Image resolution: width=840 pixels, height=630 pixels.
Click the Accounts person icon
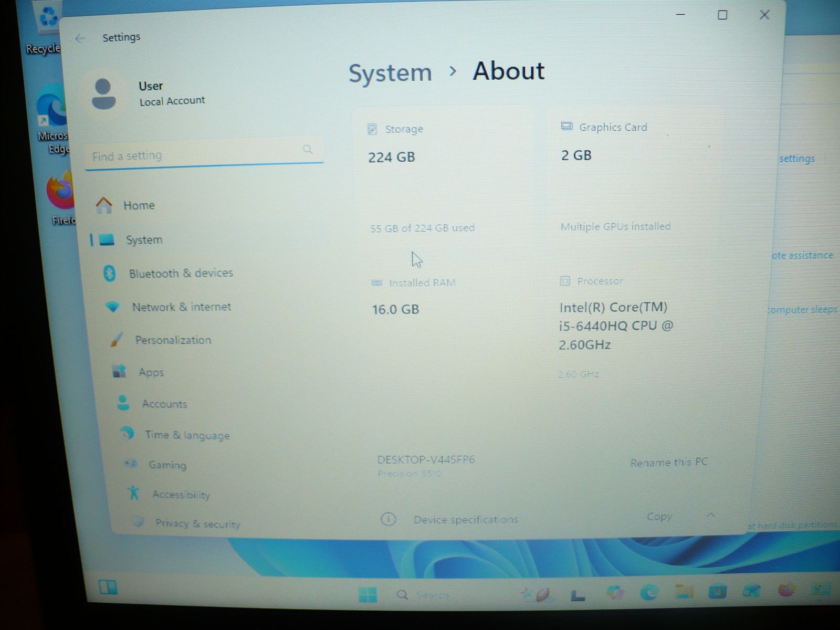[123, 403]
